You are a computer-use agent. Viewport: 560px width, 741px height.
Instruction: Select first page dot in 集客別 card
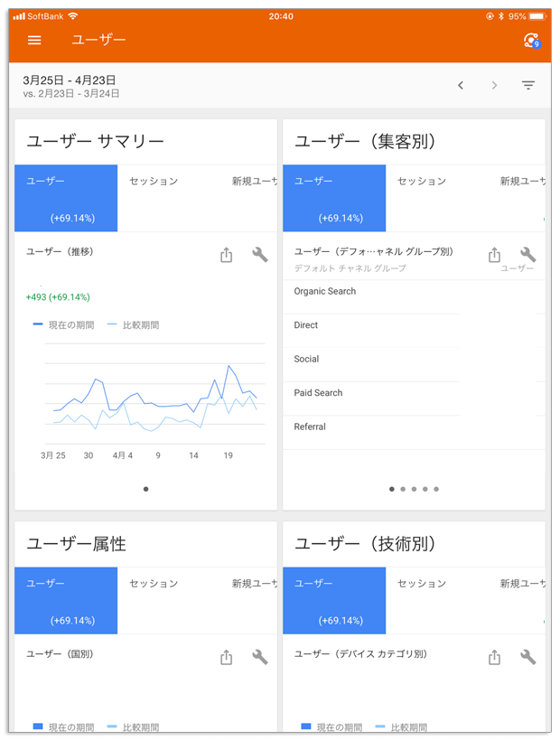click(x=391, y=489)
